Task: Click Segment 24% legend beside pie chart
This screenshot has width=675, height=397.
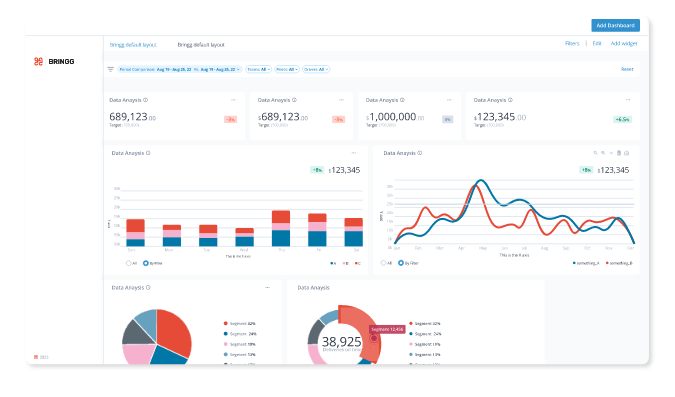Action: [x=240, y=334]
